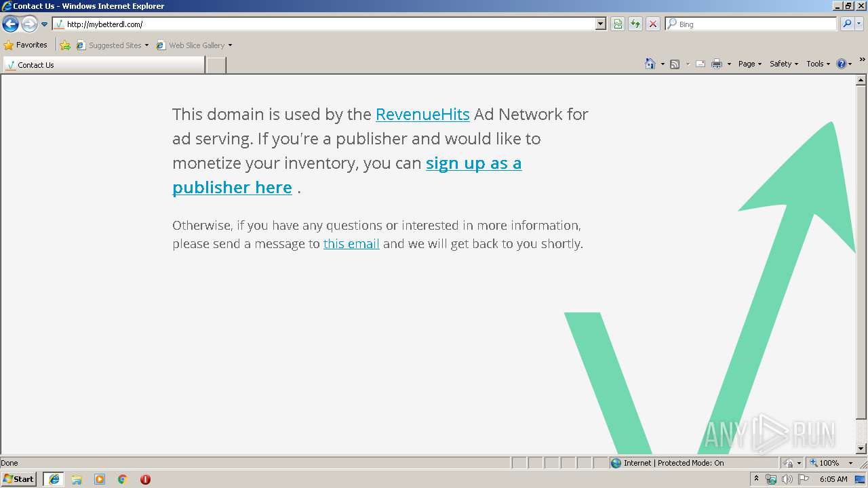The width and height of the screenshot is (868, 488).
Task: Stop loading with the red X icon
Action: pyautogui.click(x=653, y=24)
